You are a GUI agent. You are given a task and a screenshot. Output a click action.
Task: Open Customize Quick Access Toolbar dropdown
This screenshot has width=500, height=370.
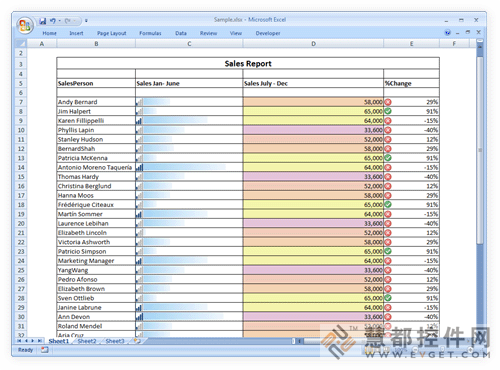click(x=86, y=21)
